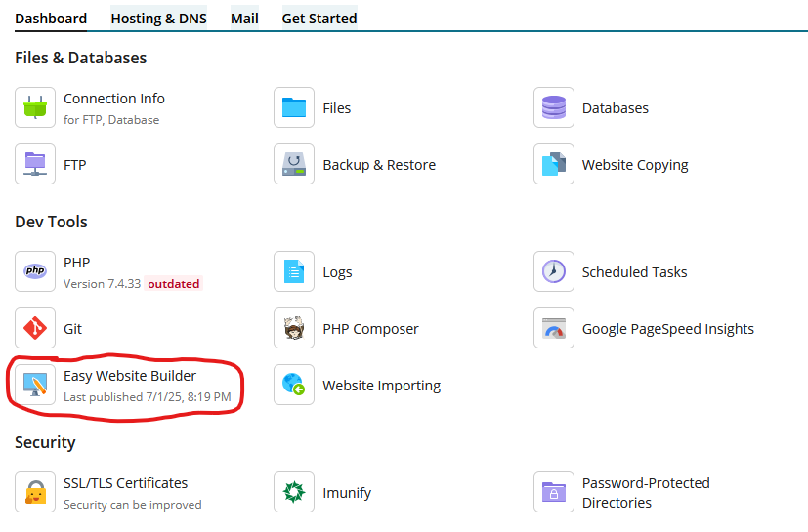Switch to the Mail tab

click(x=244, y=19)
